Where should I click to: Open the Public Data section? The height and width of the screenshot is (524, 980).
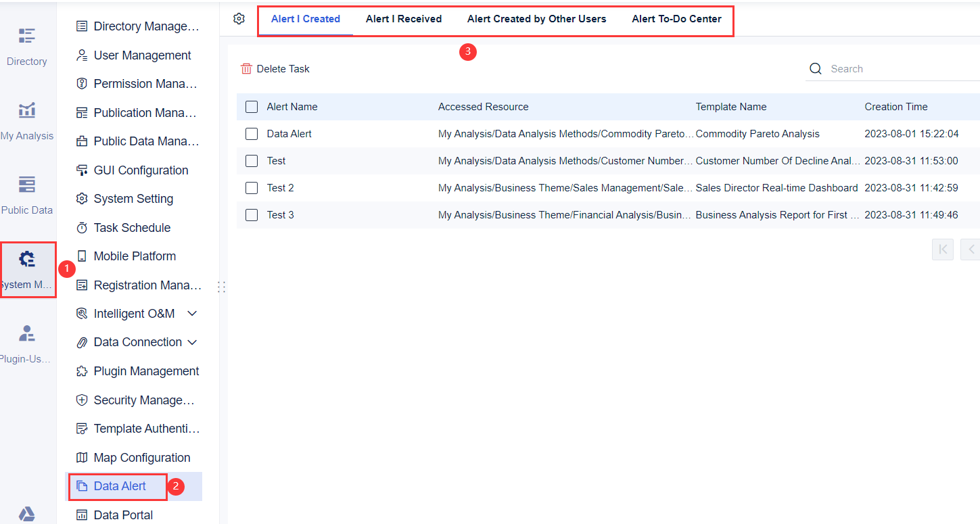pos(27,196)
